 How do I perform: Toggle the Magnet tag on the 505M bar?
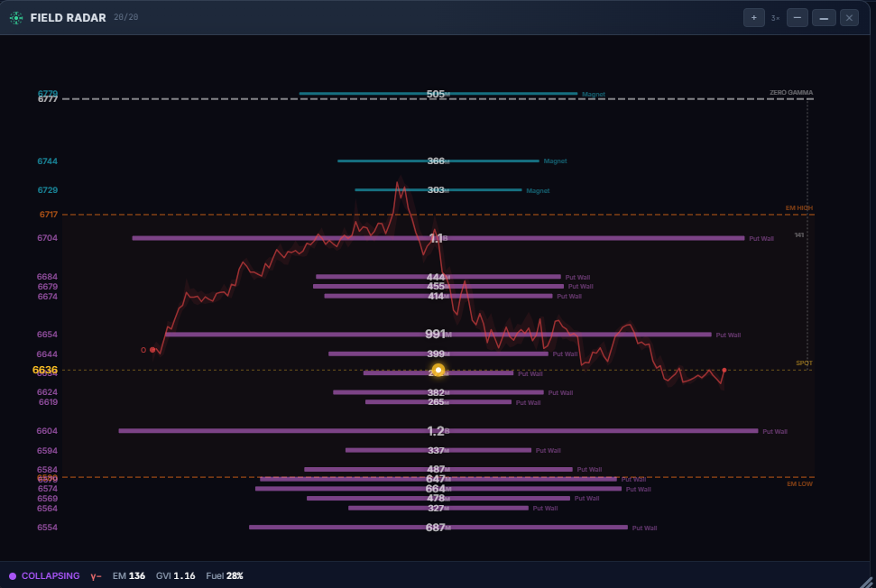click(x=594, y=94)
